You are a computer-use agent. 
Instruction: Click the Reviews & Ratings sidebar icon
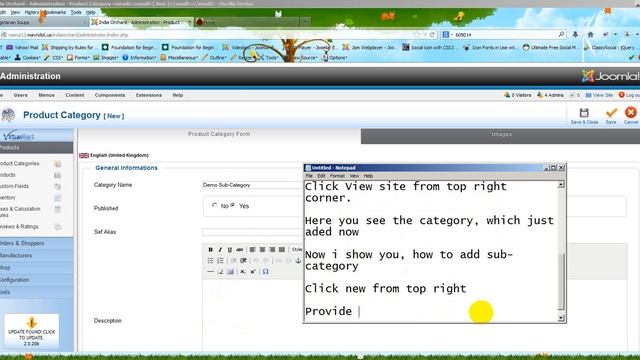(58, 227)
